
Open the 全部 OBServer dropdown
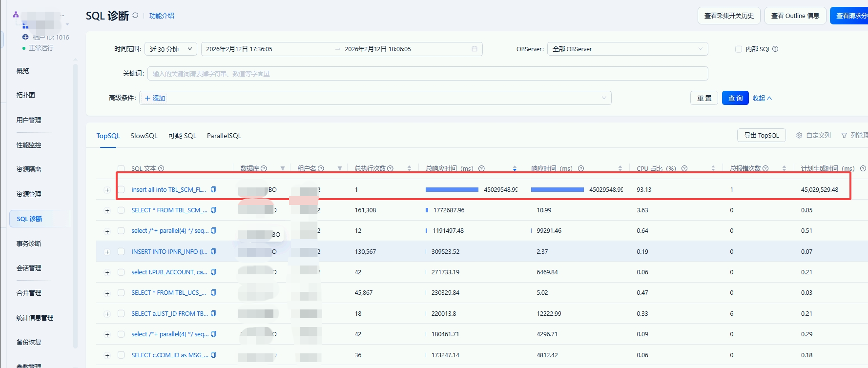(627, 49)
